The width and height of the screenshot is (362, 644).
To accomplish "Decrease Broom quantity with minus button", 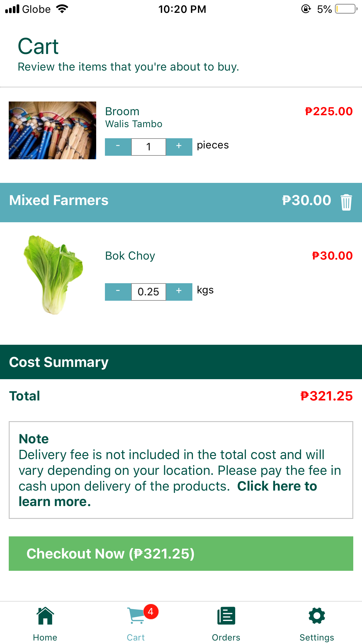I will (118, 147).
